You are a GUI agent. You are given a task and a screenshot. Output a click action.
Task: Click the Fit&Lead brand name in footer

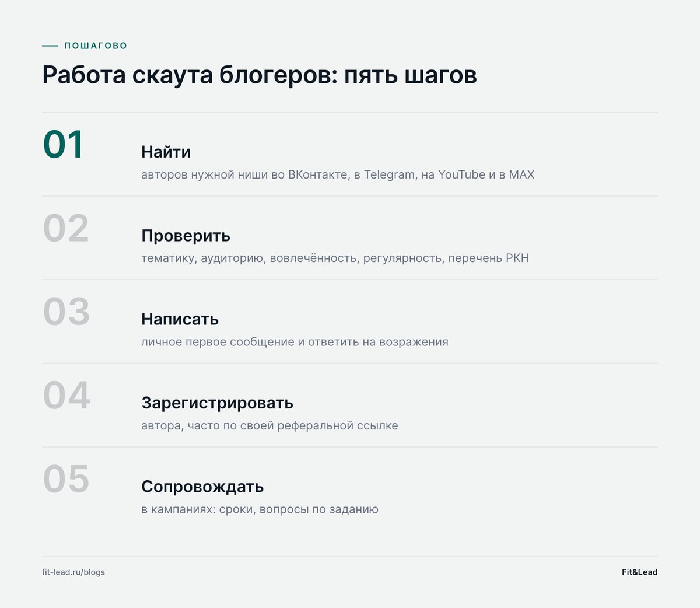639,572
